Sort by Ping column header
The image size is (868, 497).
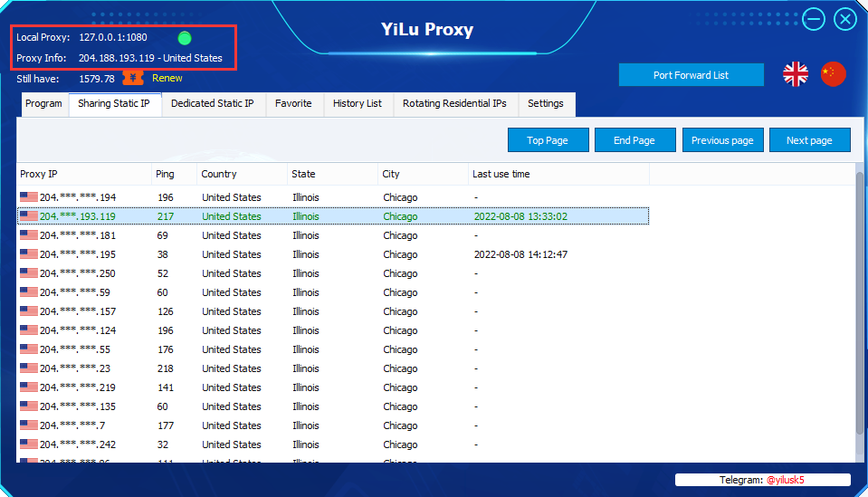174,174
